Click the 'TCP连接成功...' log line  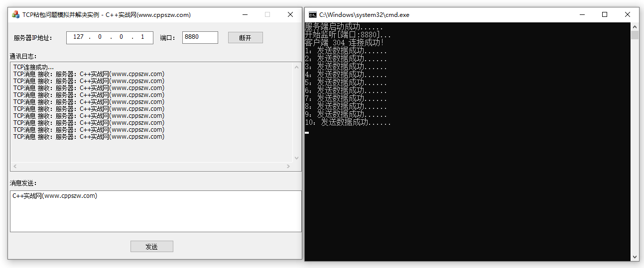click(x=33, y=67)
